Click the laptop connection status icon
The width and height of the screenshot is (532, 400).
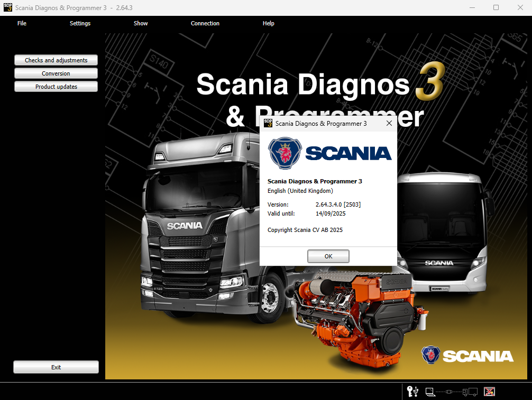coord(430,392)
